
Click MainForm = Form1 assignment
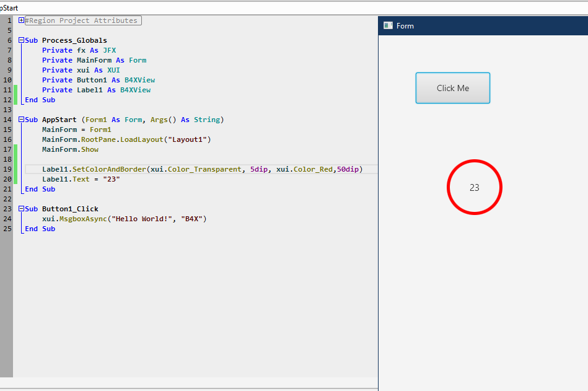click(76, 130)
